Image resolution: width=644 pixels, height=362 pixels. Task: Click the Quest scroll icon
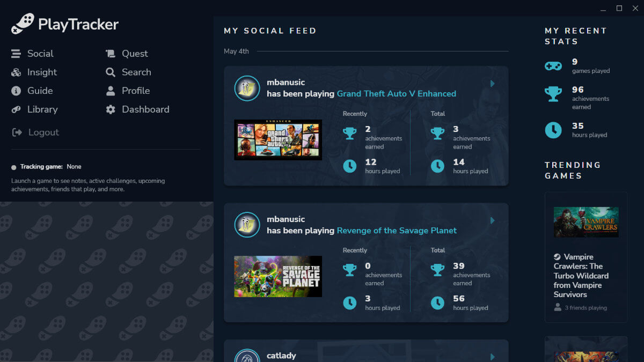(x=111, y=54)
